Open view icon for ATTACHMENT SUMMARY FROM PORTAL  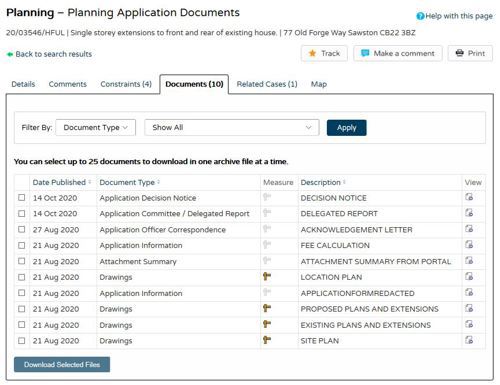pyautogui.click(x=469, y=260)
